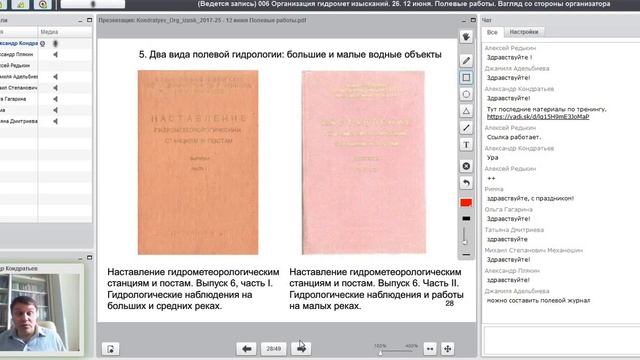Minimize the users list panel

tap(80, 20)
